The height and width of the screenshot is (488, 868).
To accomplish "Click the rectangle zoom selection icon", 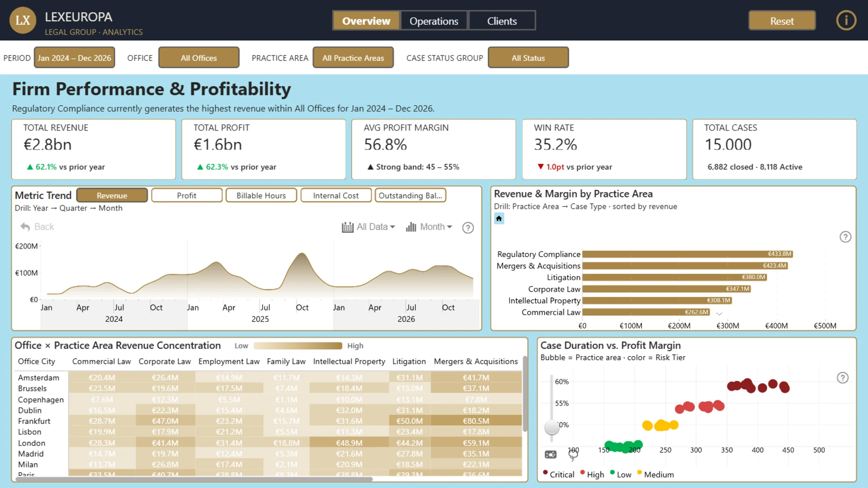I will [x=551, y=455].
